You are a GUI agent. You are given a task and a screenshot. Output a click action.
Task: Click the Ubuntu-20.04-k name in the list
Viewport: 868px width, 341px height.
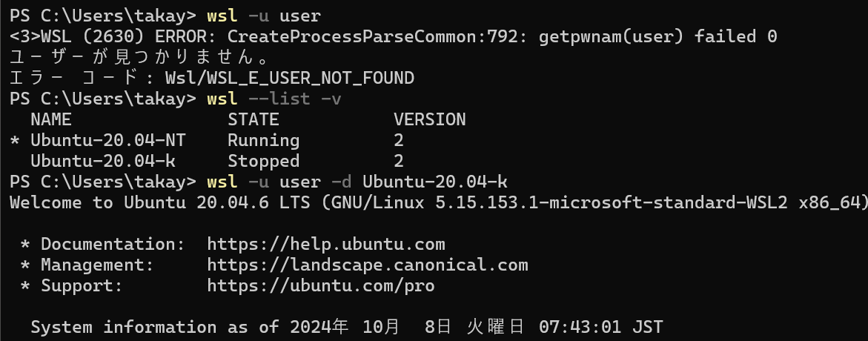[103, 161]
